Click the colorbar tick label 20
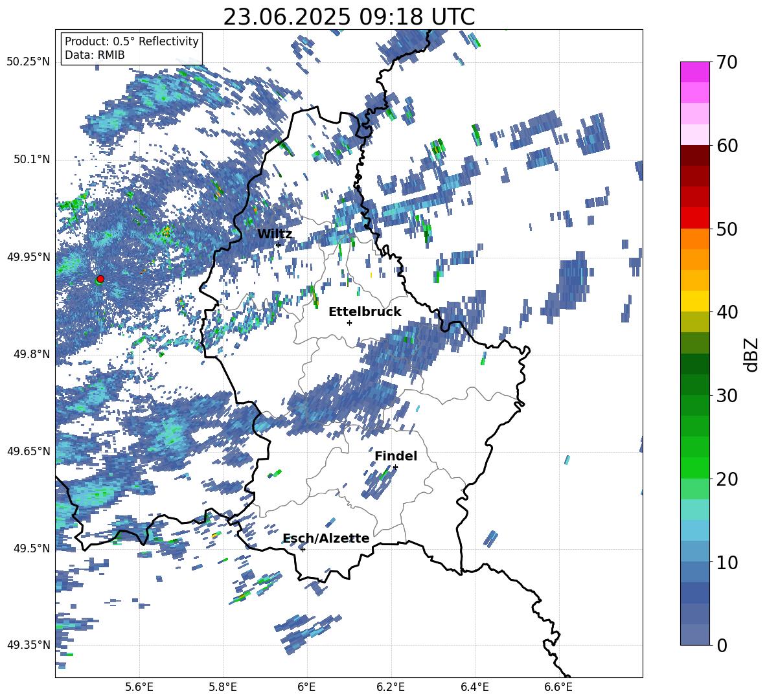This screenshot has width=767, height=700. click(727, 479)
